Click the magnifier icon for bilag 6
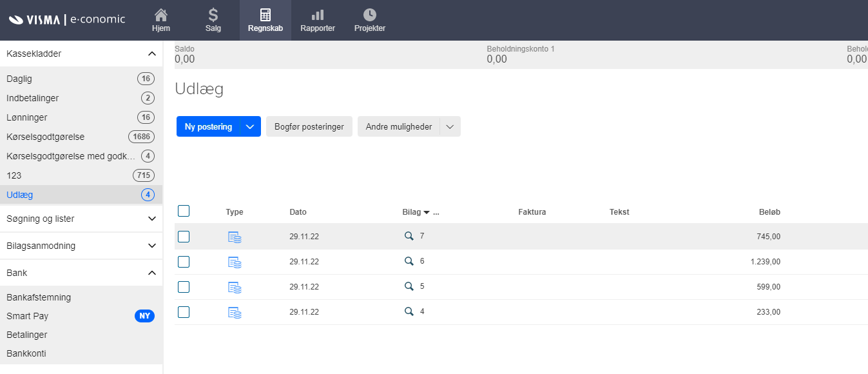Viewport: 868px width, 374px height. coord(409,261)
